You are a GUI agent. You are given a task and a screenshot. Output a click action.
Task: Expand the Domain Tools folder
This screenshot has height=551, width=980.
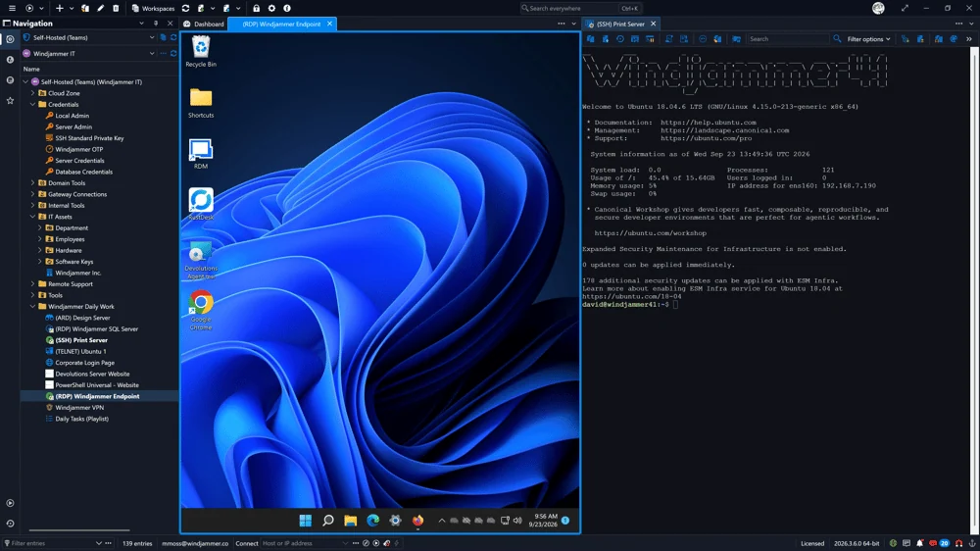(x=33, y=183)
